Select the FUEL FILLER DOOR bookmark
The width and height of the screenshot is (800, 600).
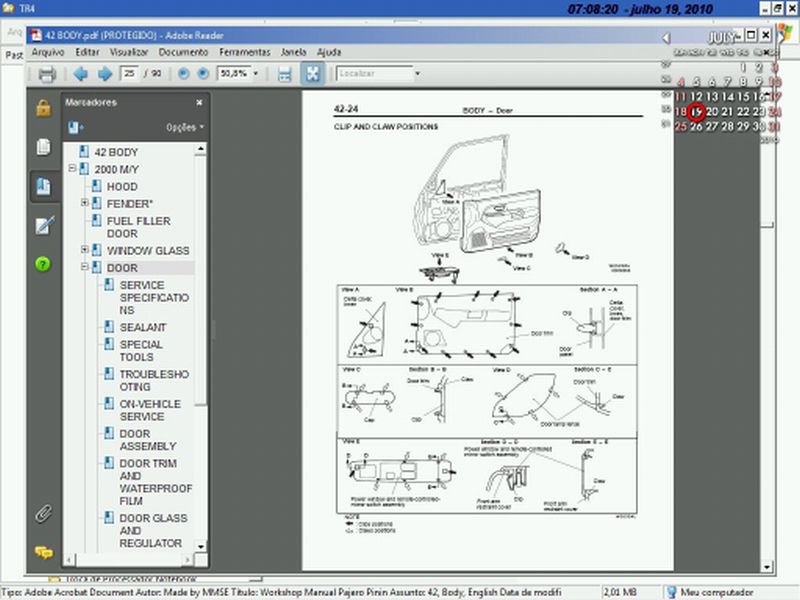(138, 227)
